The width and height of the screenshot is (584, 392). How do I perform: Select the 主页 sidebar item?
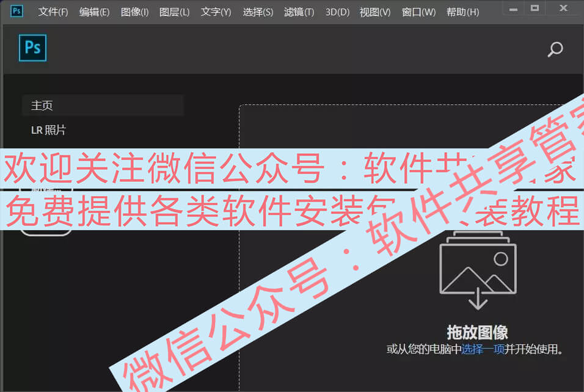(103, 106)
